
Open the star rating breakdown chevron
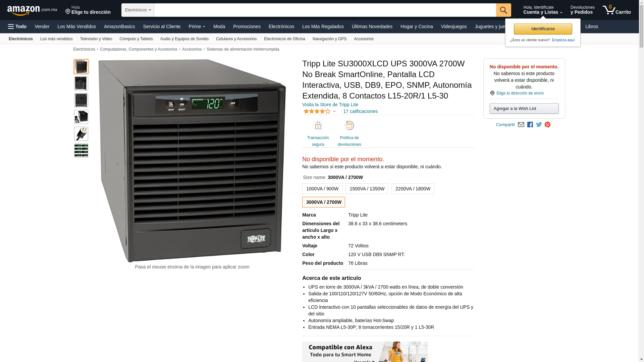pos(334,112)
